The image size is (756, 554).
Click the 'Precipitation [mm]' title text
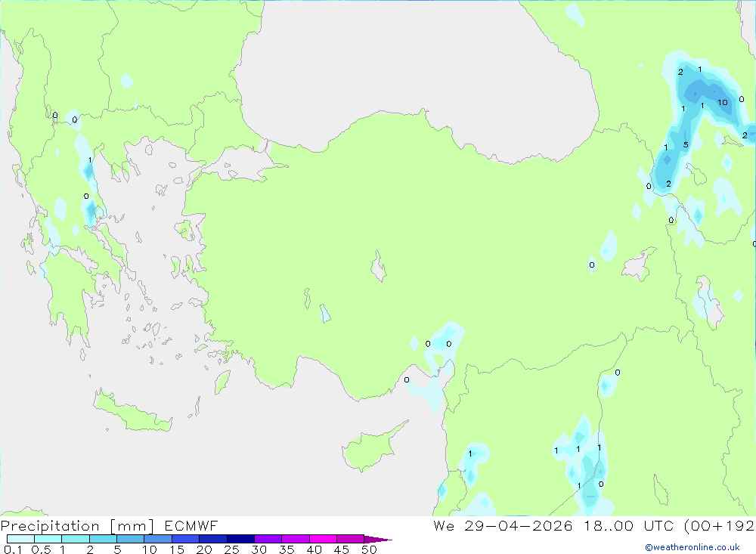point(77,526)
